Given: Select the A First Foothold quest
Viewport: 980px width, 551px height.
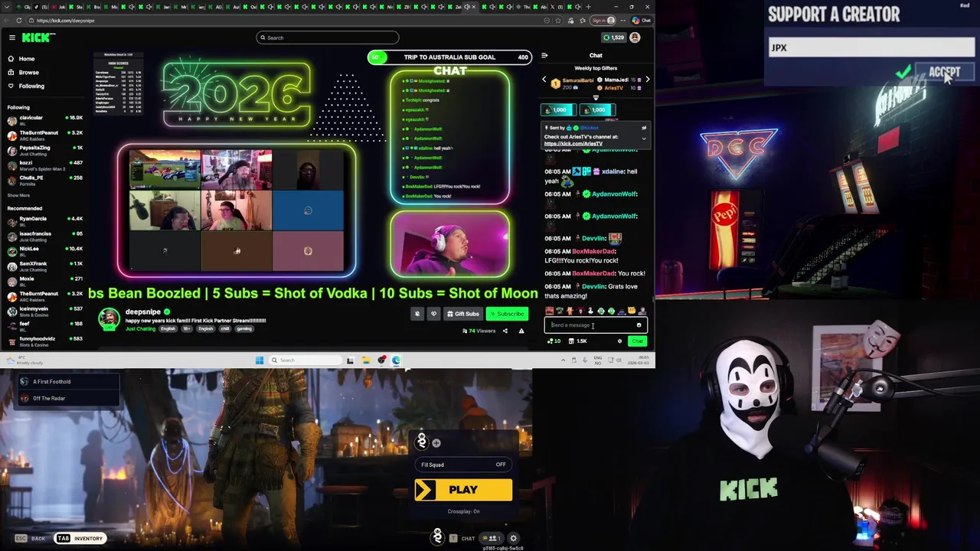Looking at the screenshot, I should tap(69, 382).
